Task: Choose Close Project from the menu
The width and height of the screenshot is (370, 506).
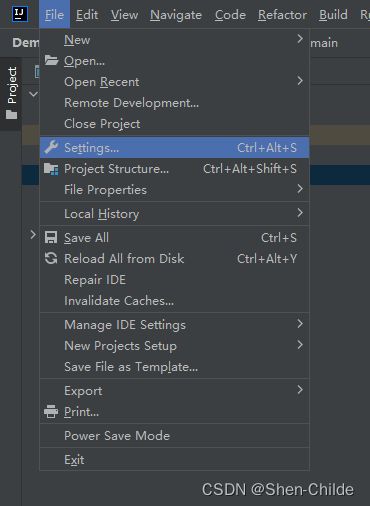Action: coord(174,124)
